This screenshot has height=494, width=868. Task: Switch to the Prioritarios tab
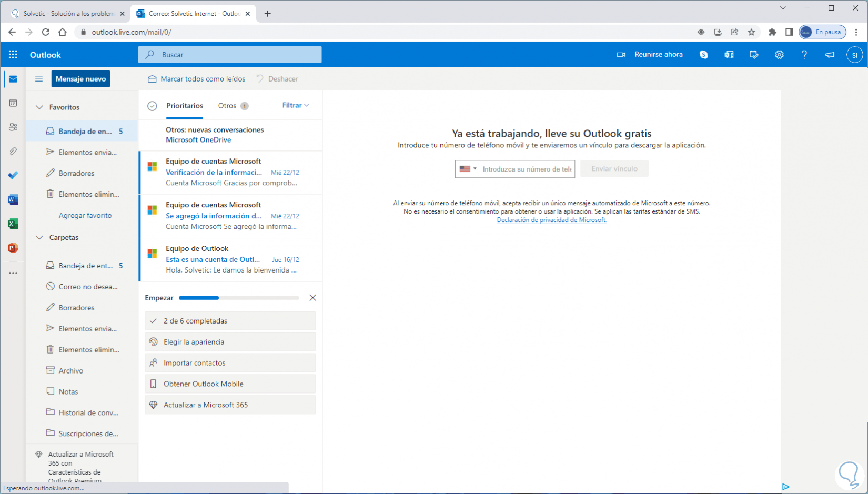[185, 106]
